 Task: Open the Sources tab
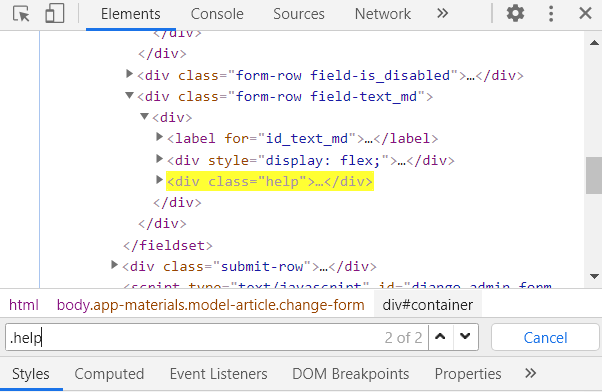tap(299, 14)
